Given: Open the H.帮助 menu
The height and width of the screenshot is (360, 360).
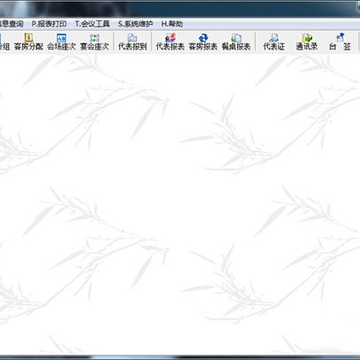Looking at the screenshot, I should click(172, 24).
